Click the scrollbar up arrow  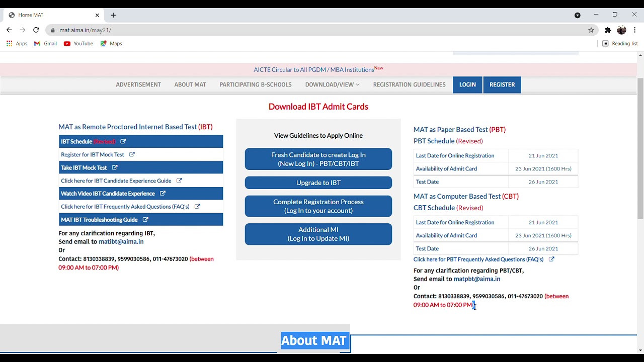(640, 54)
